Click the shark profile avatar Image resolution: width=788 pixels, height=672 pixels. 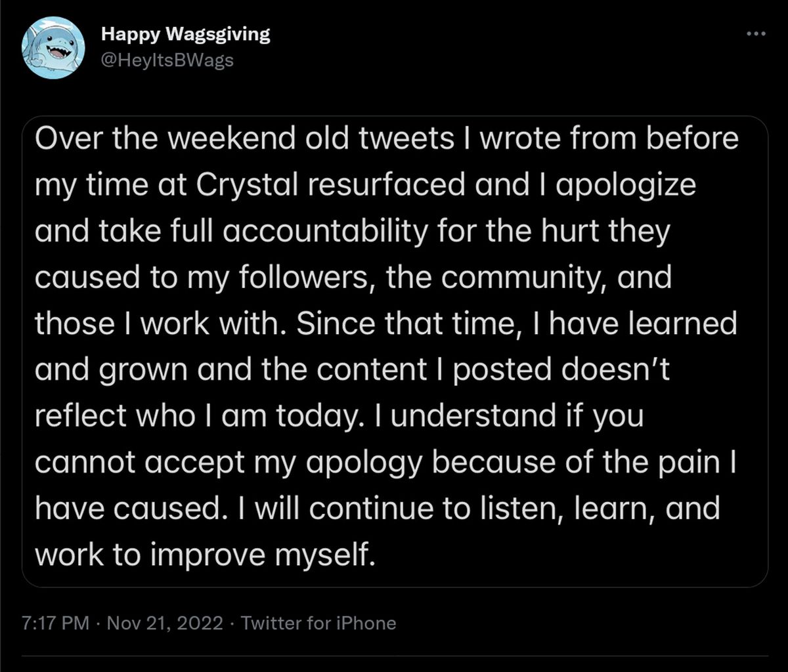53,48
